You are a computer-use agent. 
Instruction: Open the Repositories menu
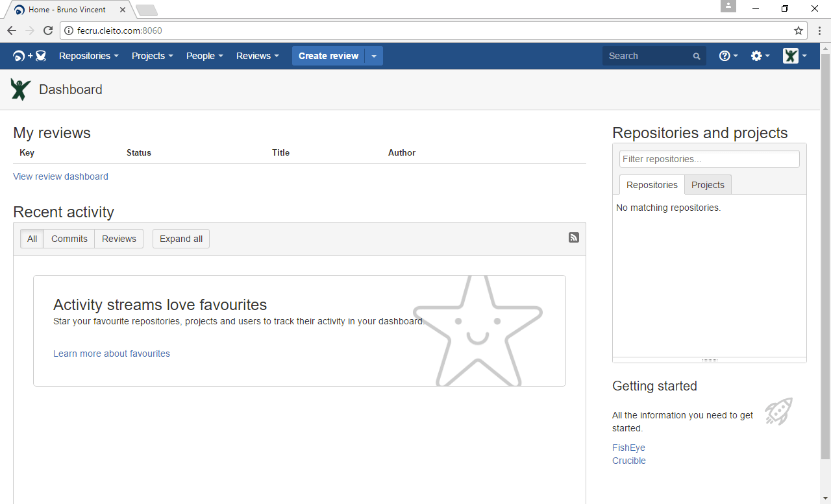[89, 56]
